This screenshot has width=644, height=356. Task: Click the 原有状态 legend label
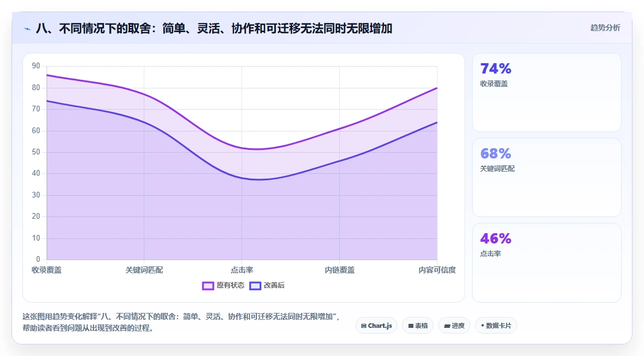point(231,285)
